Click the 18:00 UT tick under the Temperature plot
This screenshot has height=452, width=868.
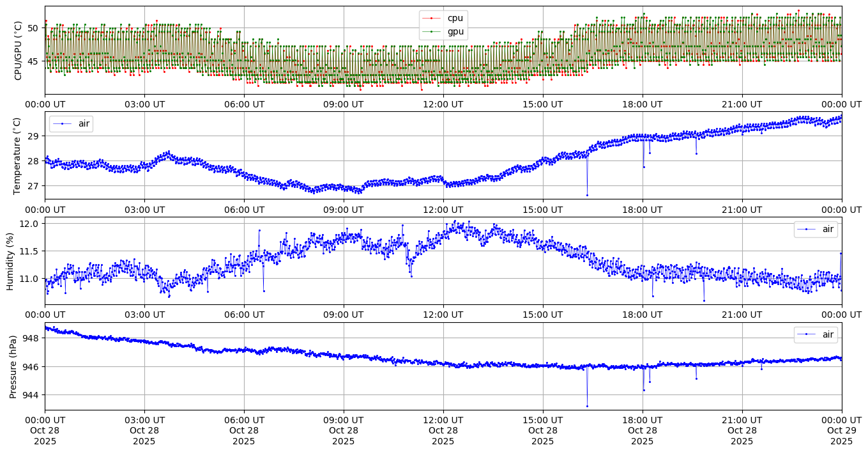[x=642, y=209]
